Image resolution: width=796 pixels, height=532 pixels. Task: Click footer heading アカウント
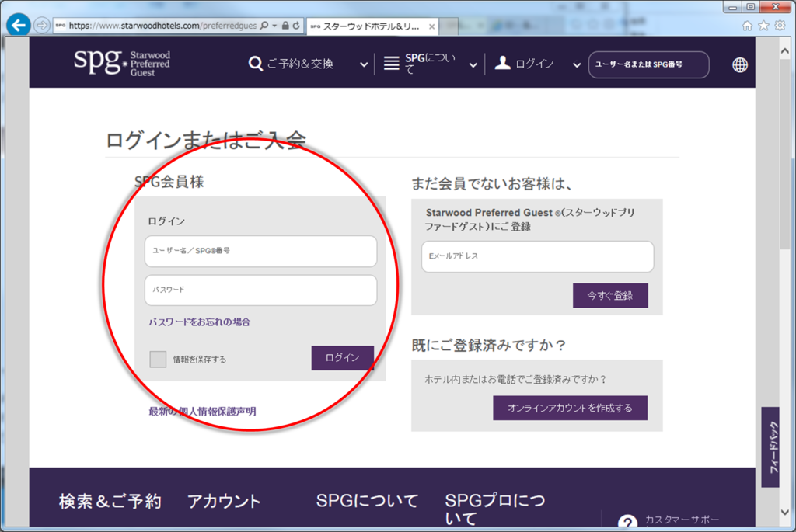[x=224, y=501]
